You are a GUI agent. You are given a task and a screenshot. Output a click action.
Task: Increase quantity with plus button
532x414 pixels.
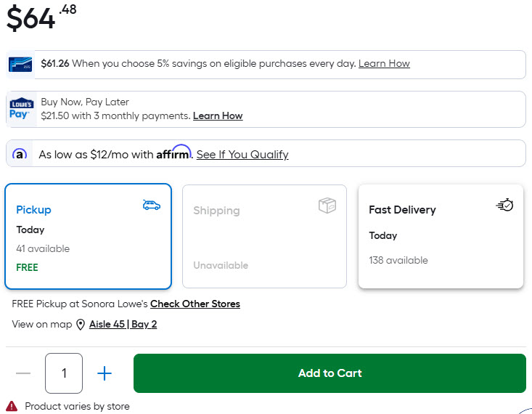[x=105, y=373]
